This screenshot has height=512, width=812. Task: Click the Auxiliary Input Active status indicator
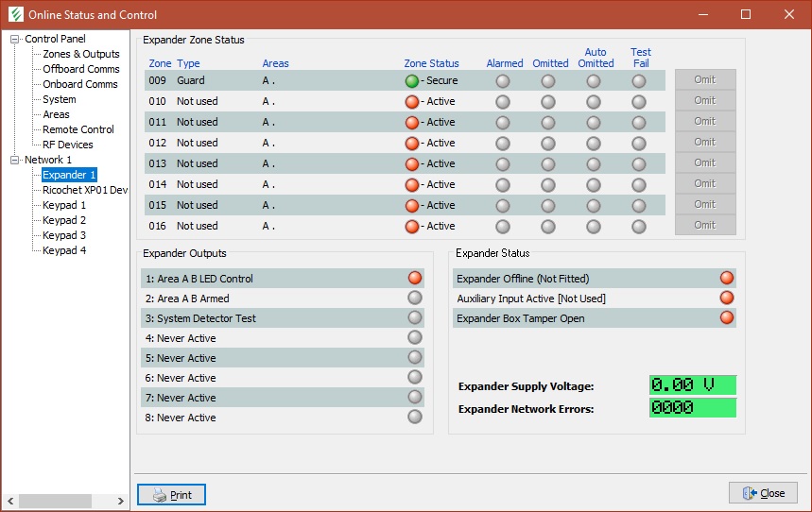(x=726, y=299)
